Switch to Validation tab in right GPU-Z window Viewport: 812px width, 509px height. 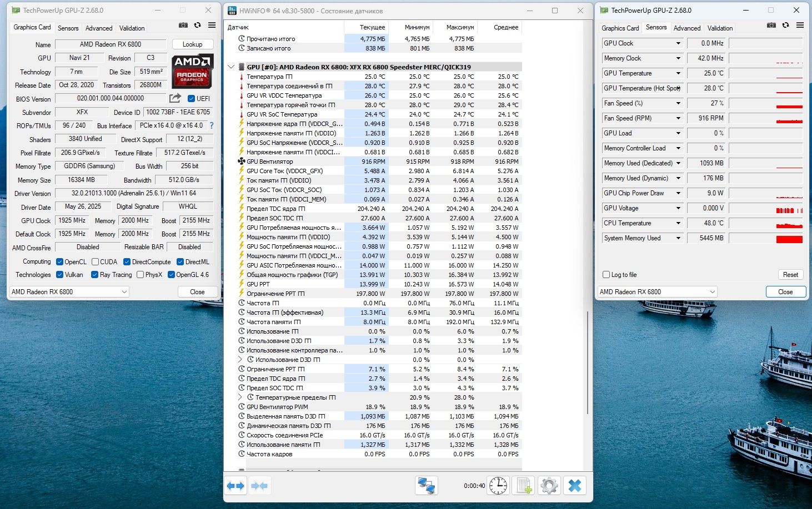[x=720, y=28]
